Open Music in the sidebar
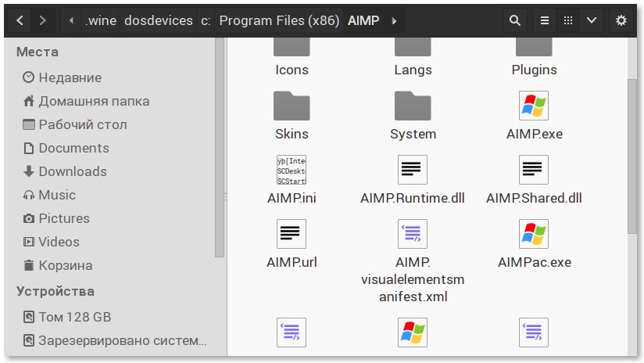 click(49, 195)
